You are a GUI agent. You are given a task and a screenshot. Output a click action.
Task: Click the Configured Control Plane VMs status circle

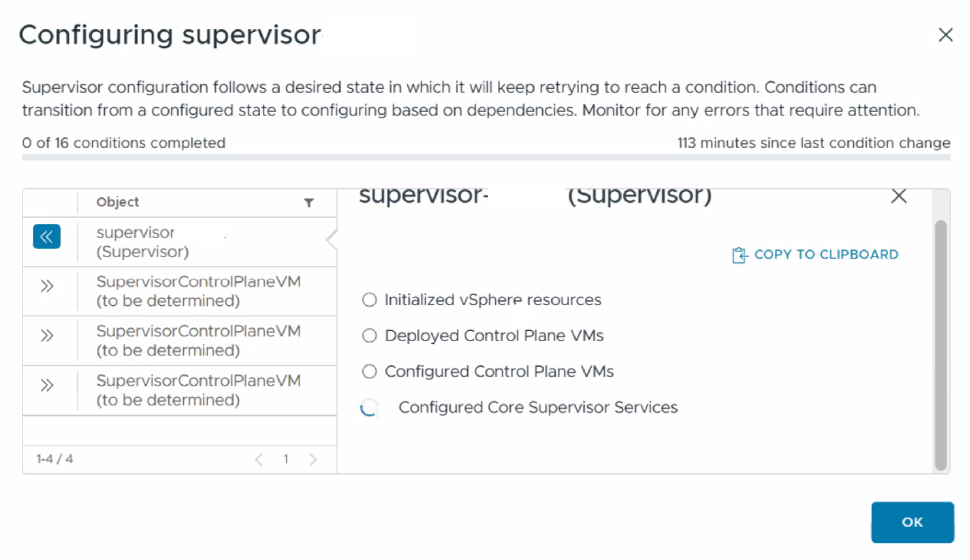(370, 372)
